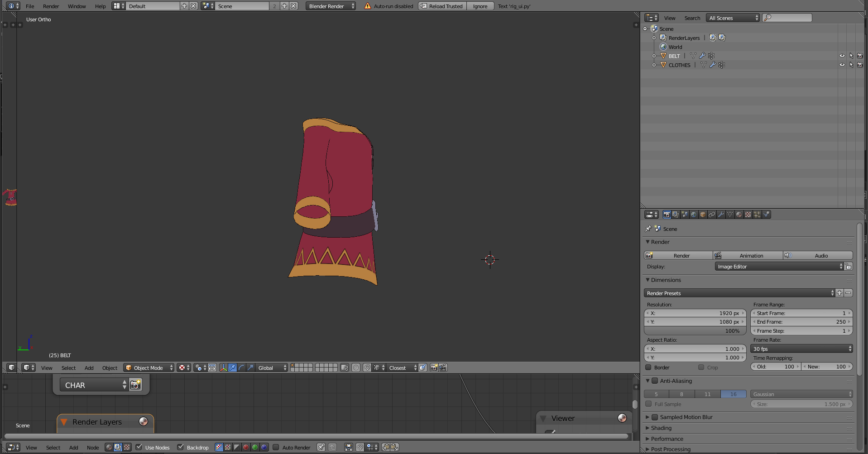
Task: Enable the Border checkbox
Action: [648, 368]
